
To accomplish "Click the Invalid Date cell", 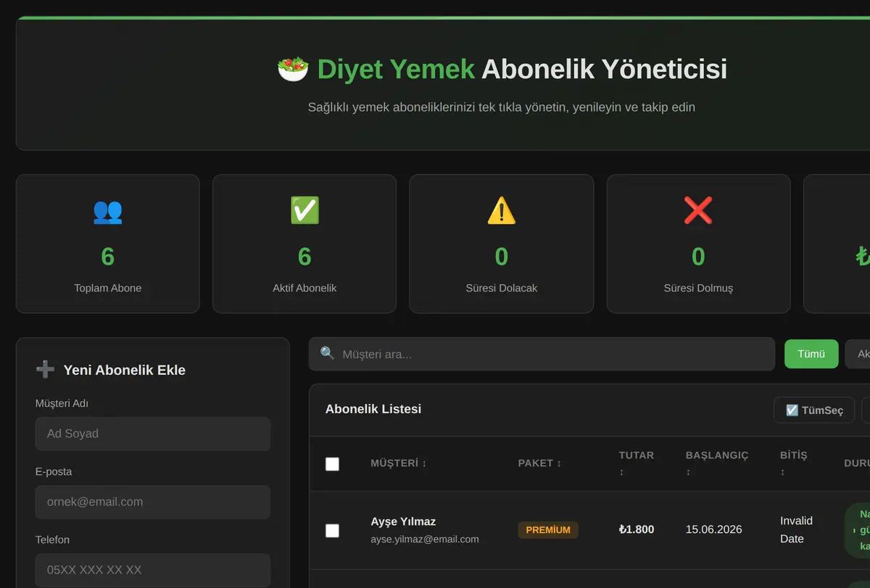I will click(x=796, y=530).
